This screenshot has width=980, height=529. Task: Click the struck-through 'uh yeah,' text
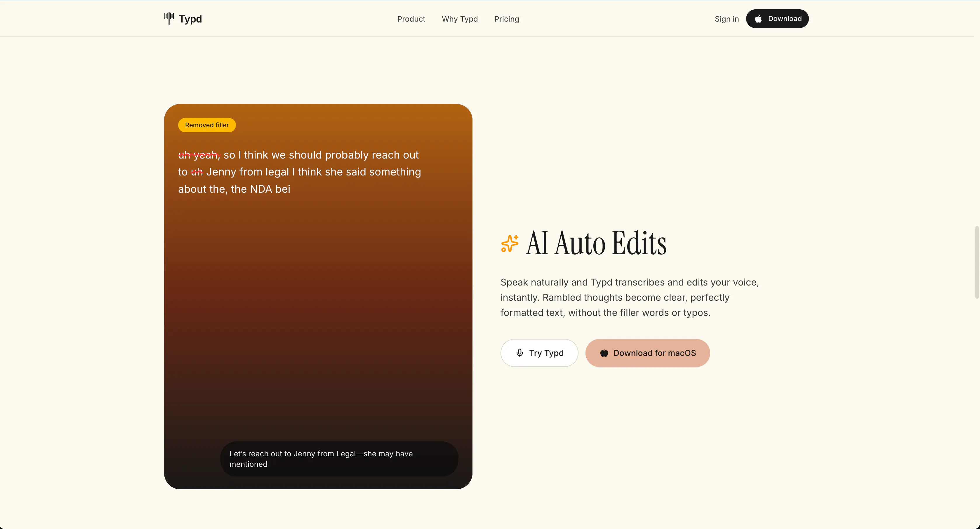[199, 155]
